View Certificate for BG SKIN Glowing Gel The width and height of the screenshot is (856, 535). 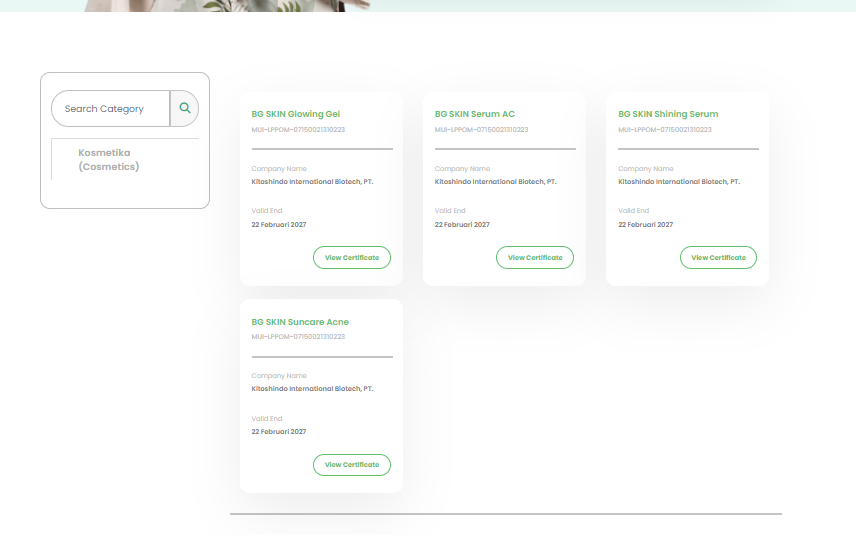pyautogui.click(x=352, y=258)
